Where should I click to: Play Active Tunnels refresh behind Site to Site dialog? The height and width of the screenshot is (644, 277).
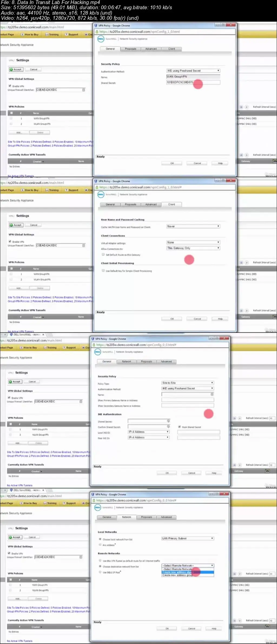240,465
